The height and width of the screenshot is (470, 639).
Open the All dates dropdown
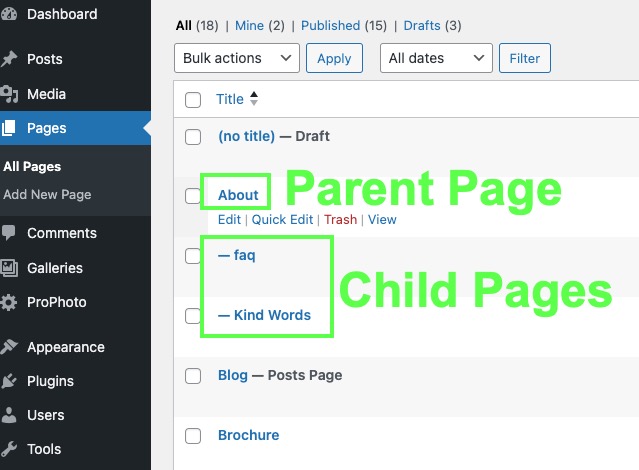click(x=436, y=58)
